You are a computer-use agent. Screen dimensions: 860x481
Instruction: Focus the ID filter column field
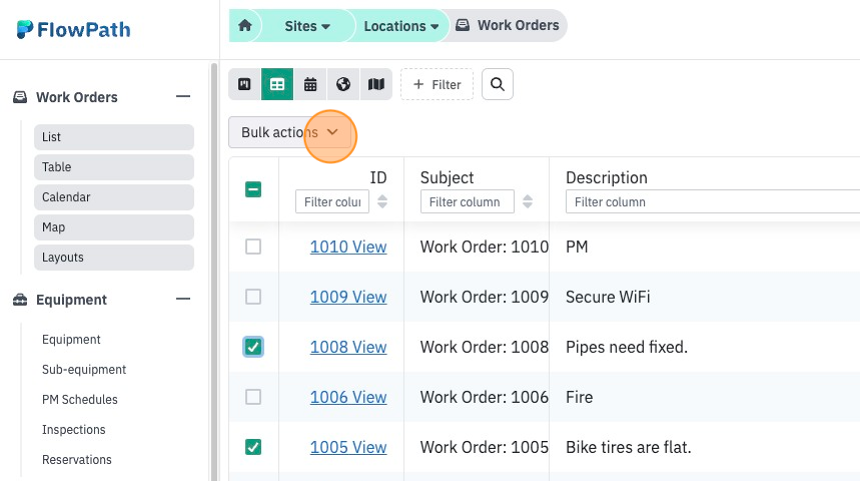coord(332,201)
